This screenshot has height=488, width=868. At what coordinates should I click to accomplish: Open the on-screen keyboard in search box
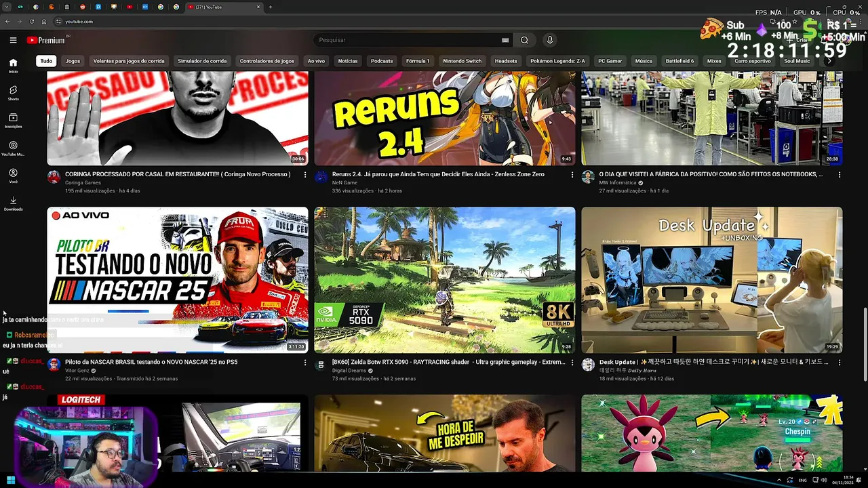click(x=505, y=40)
